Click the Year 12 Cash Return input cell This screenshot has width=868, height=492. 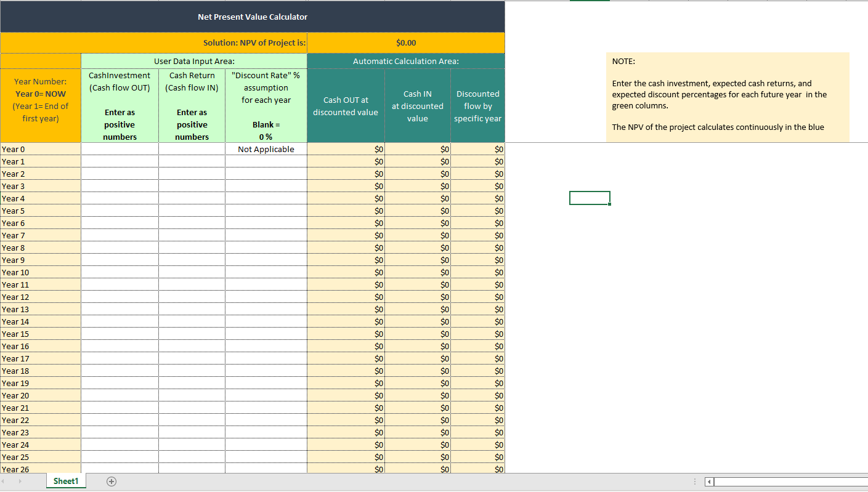[192, 297]
